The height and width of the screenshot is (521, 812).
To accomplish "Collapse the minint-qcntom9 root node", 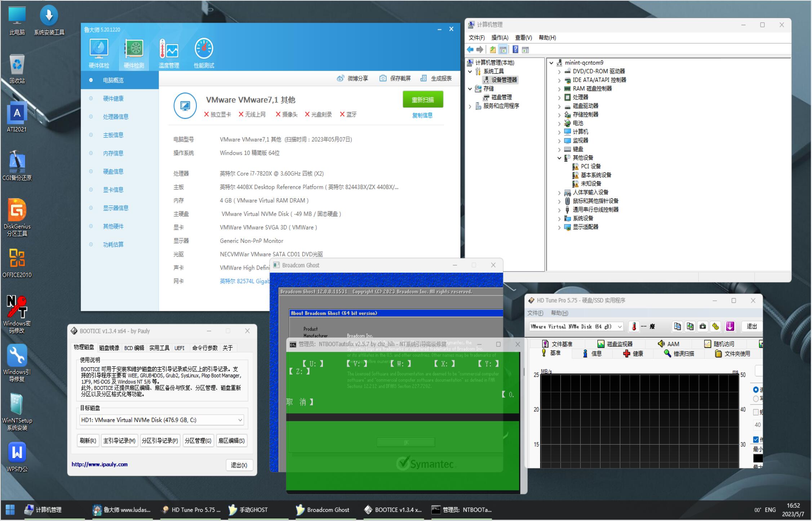I will 551,63.
